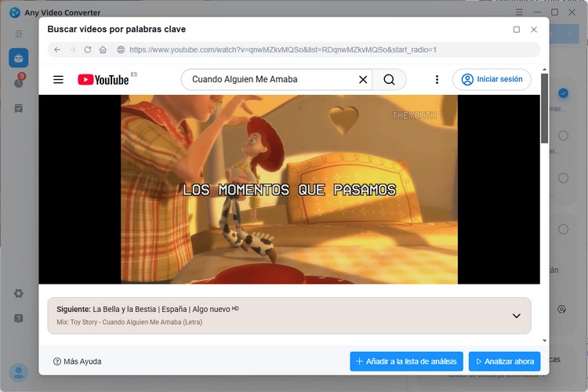Open the toolbox icon in main sidebar

[18, 58]
